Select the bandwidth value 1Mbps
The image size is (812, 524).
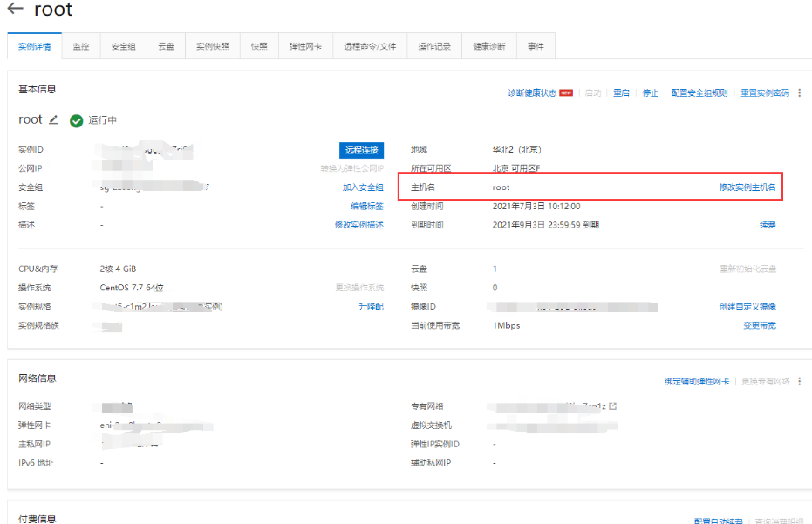506,325
